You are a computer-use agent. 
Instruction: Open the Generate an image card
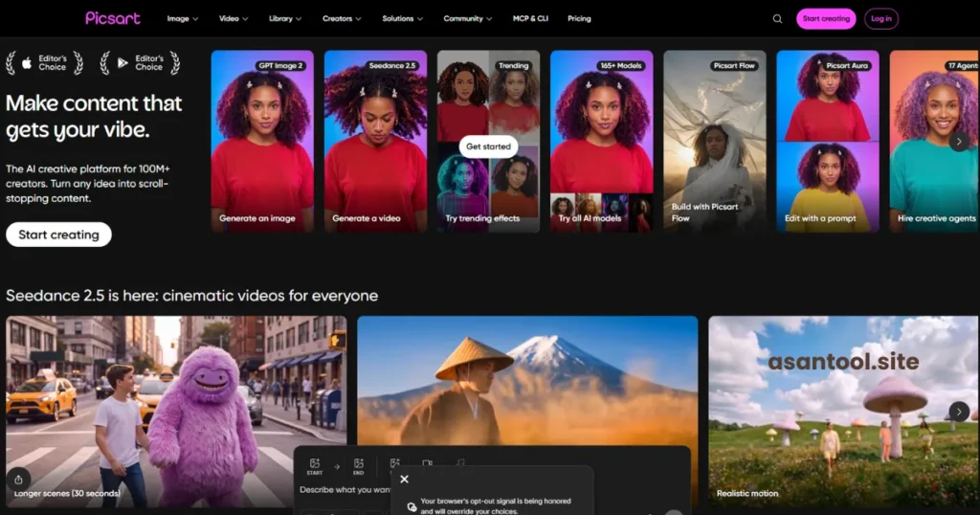pos(262,142)
